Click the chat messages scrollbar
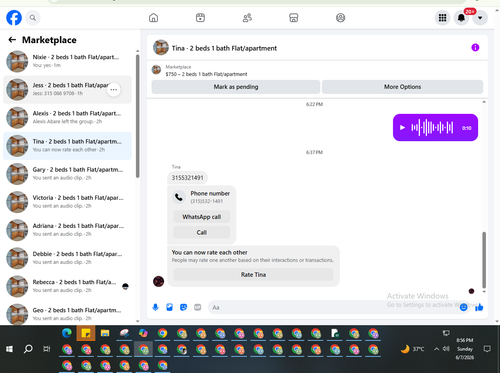 [x=484, y=260]
